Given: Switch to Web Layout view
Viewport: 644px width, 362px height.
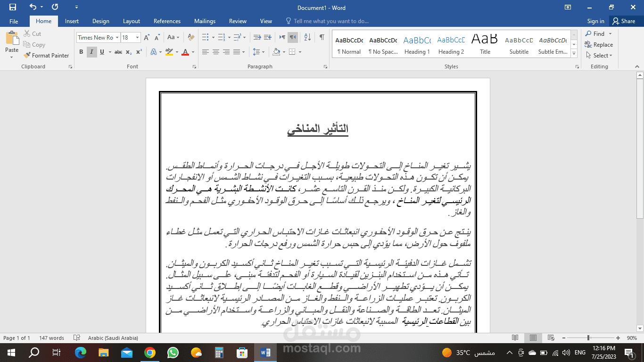Looking at the screenshot, I should tap(550, 338).
